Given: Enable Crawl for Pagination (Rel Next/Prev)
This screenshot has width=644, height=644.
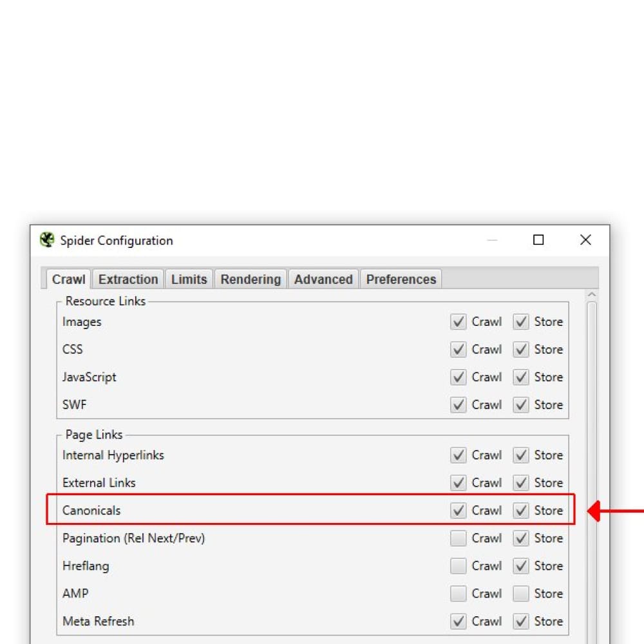Looking at the screenshot, I should point(458,538).
